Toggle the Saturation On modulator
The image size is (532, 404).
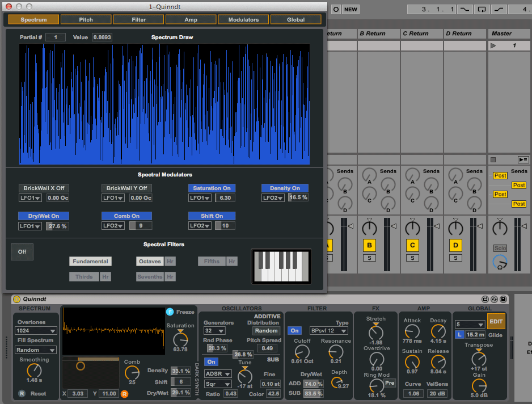click(x=212, y=188)
